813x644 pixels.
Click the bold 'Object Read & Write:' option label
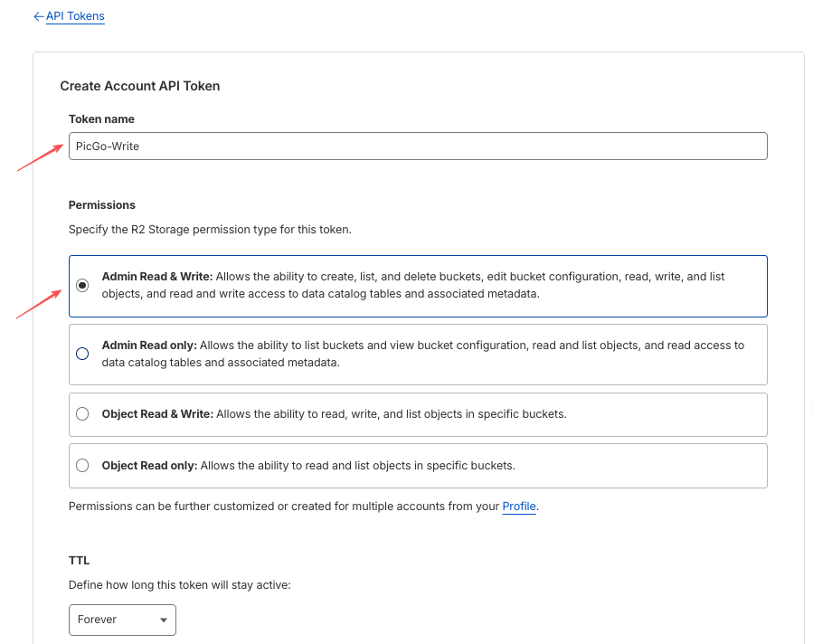point(157,414)
